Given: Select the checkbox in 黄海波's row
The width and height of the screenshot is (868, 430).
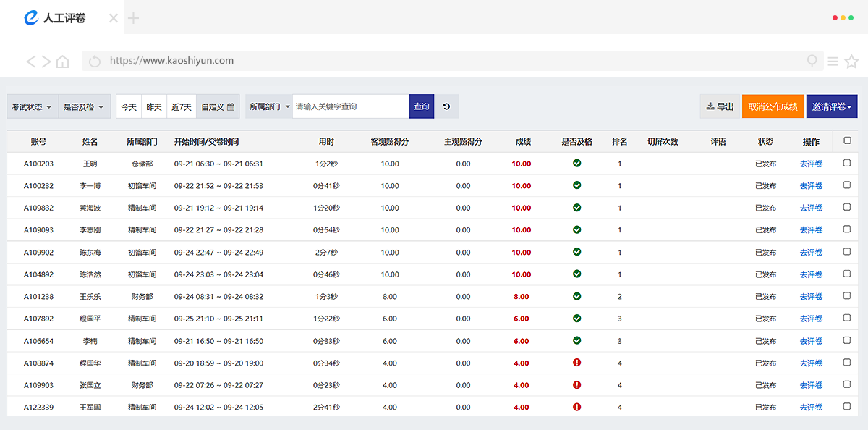Looking at the screenshot, I should (847, 208).
